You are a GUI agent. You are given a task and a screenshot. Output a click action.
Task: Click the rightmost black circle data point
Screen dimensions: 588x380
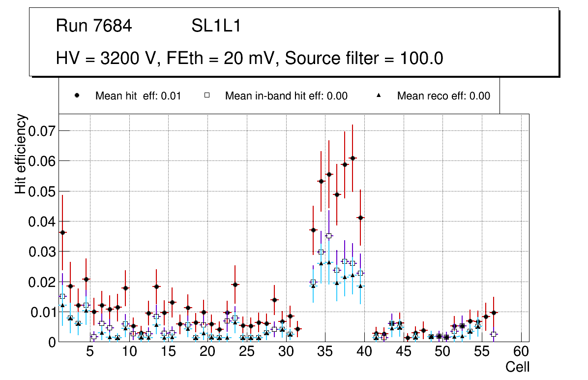[494, 313]
